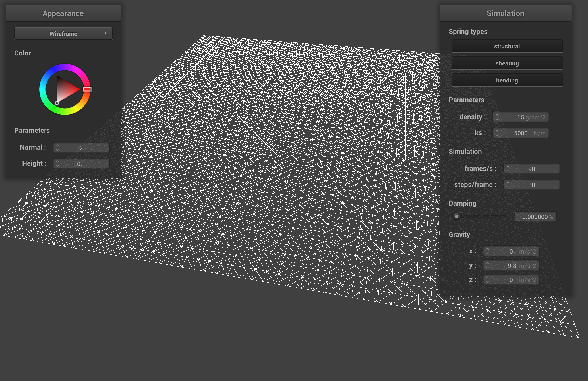Increase the Normal parameter with its up arrow

click(x=58, y=146)
